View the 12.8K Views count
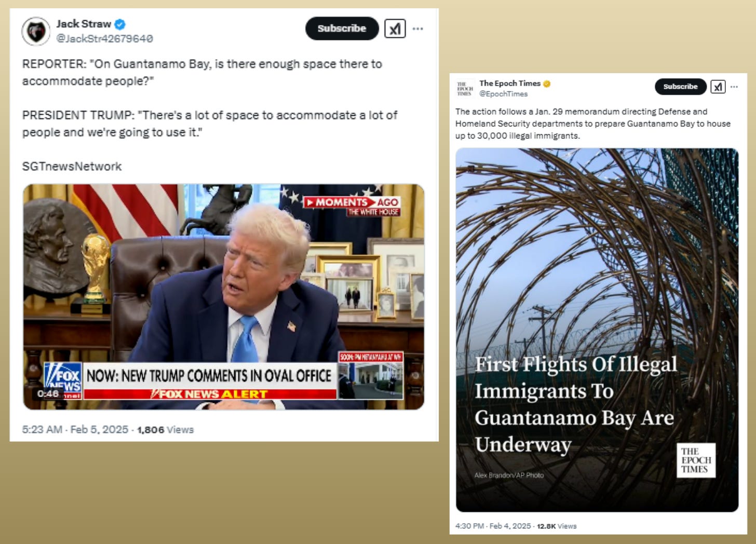Image resolution: width=756 pixels, height=544 pixels. (x=557, y=526)
